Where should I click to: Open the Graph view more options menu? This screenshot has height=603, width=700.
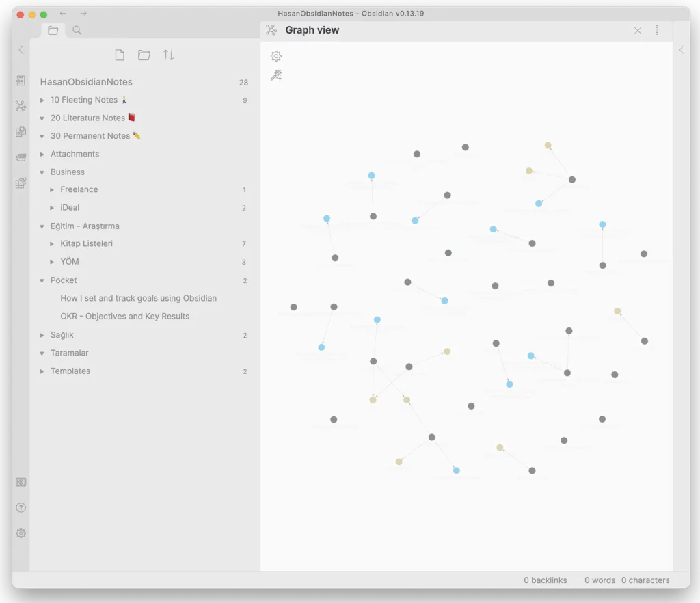tap(657, 30)
